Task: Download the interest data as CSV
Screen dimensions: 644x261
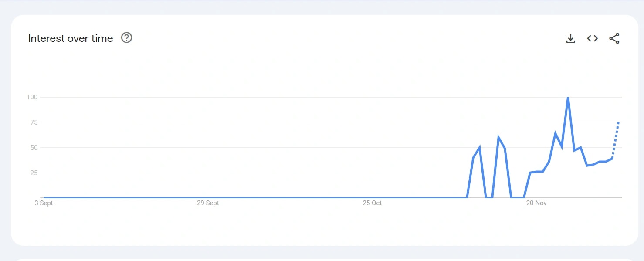Action: pos(570,38)
